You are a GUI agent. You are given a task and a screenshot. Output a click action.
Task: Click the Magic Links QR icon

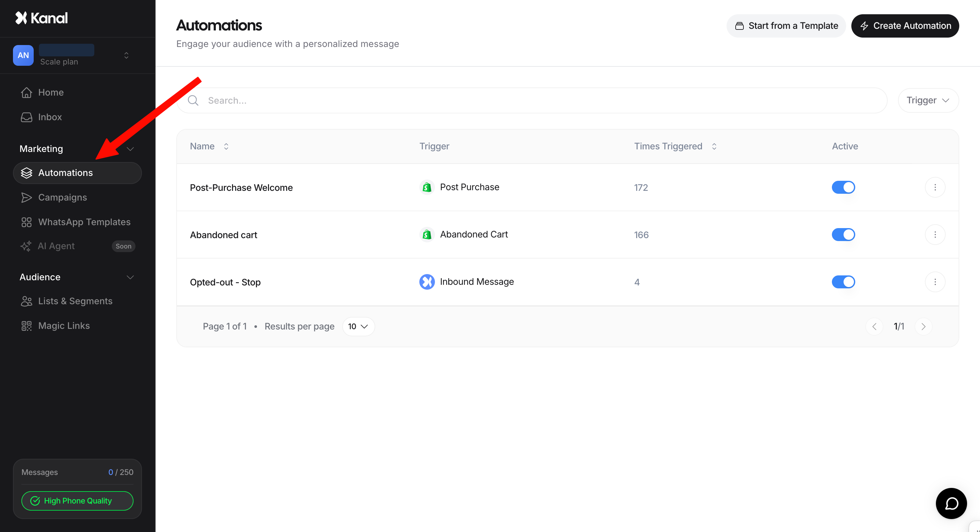tap(26, 326)
